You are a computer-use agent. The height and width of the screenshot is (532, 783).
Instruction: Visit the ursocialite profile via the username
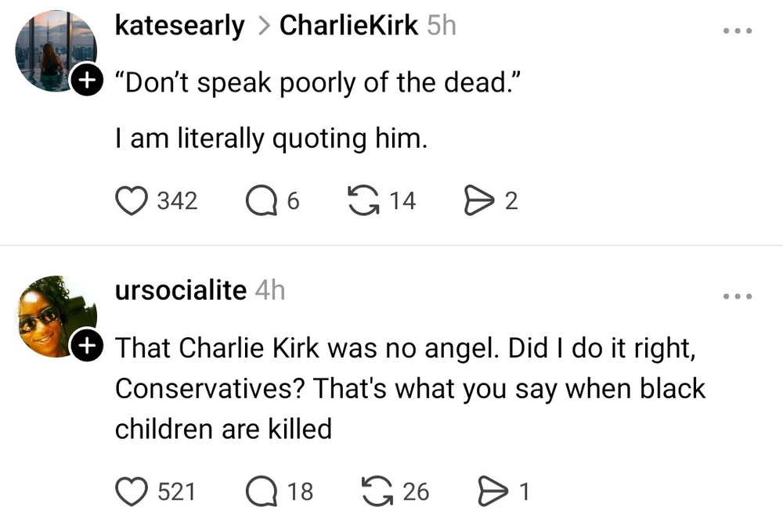(181, 291)
